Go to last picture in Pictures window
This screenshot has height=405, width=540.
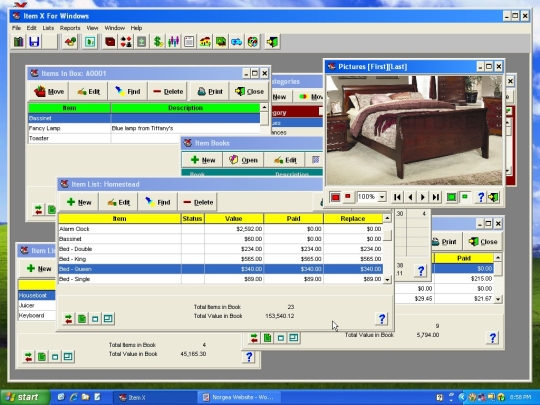pos(436,197)
